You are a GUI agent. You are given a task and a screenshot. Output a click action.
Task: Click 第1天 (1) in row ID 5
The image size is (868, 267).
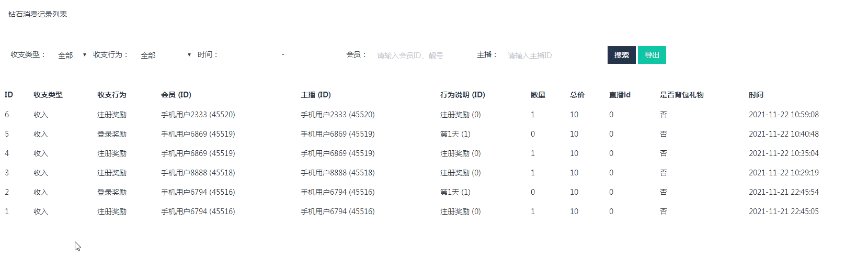pos(455,133)
